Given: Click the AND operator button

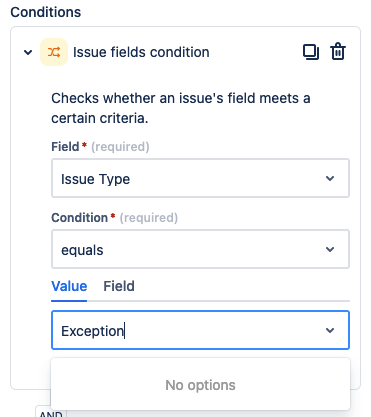Looking at the screenshot, I should [51, 413].
